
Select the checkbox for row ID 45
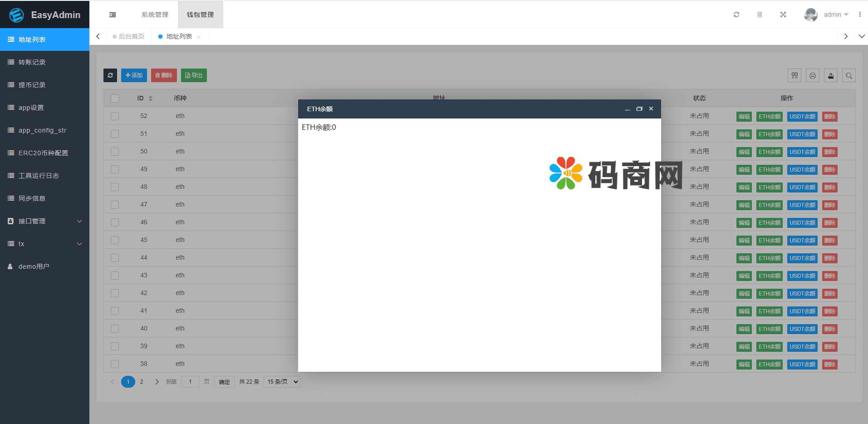click(115, 240)
